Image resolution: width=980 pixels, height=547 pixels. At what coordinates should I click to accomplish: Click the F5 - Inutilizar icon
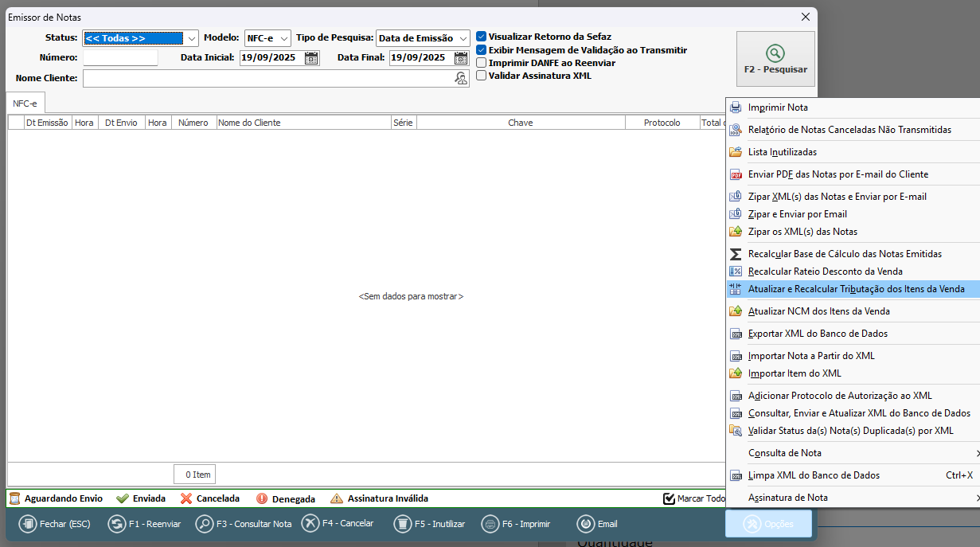403,524
